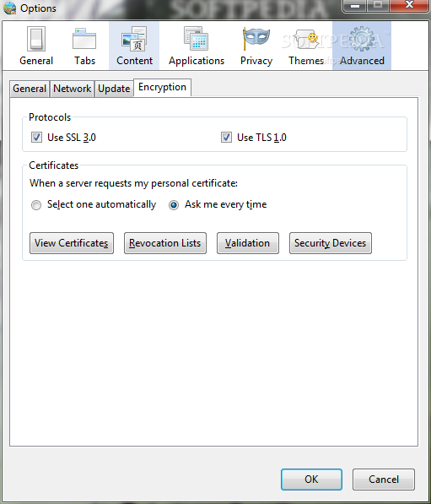Select the Advanced gear category

tap(362, 46)
